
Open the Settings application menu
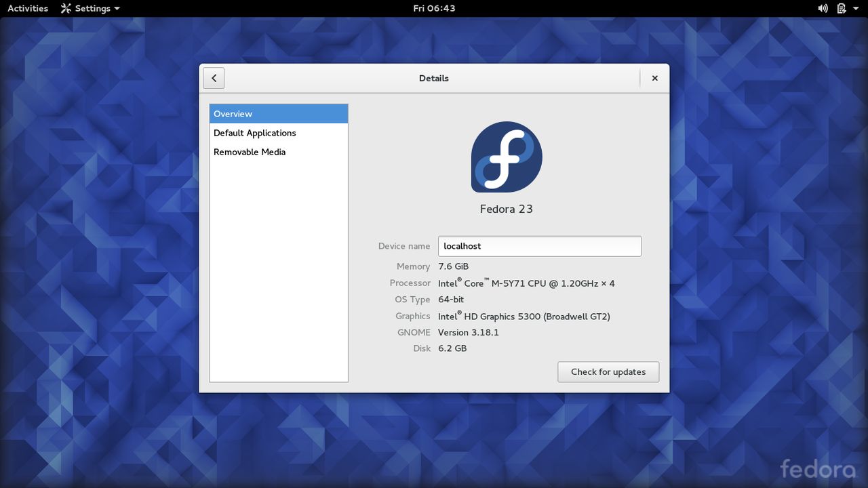(90, 8)
